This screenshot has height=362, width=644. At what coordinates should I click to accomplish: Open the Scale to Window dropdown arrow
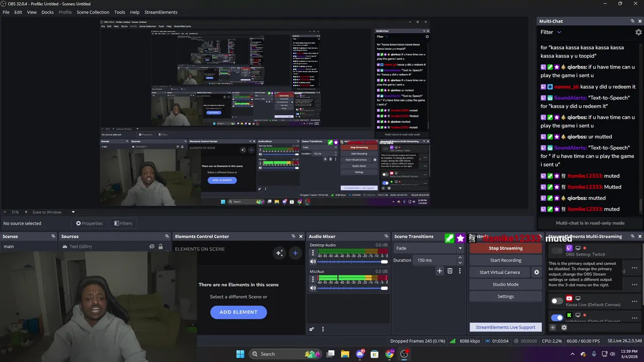(x=73, y=212)
